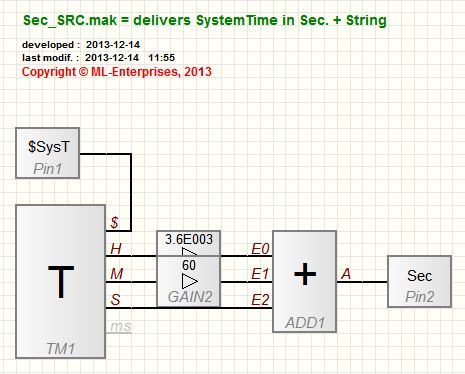Image resolution: width=465 pixels, height=374 pixels.
Task: Click the plus symbol in ADD1
Action: point(305,274)
